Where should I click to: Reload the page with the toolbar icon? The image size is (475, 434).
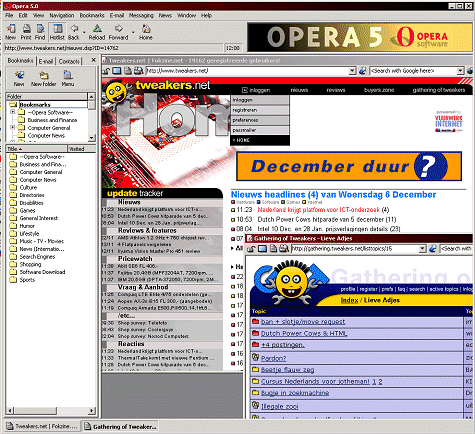(x=97, y=32)
